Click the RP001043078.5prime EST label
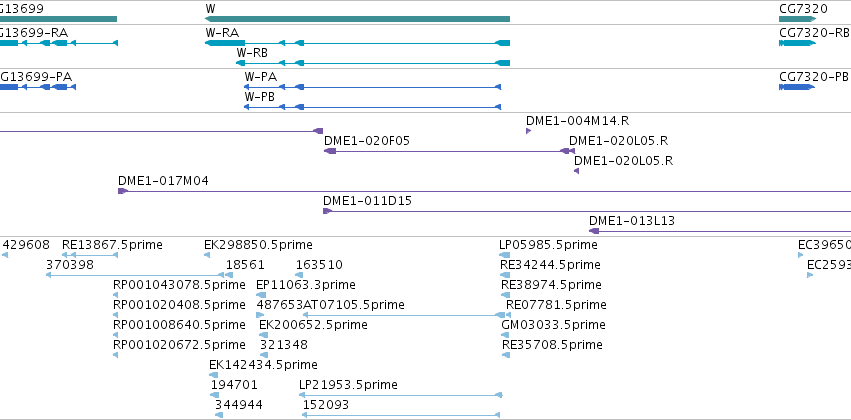The height and width of the screenshot is (420, 851). coord(180,285)
